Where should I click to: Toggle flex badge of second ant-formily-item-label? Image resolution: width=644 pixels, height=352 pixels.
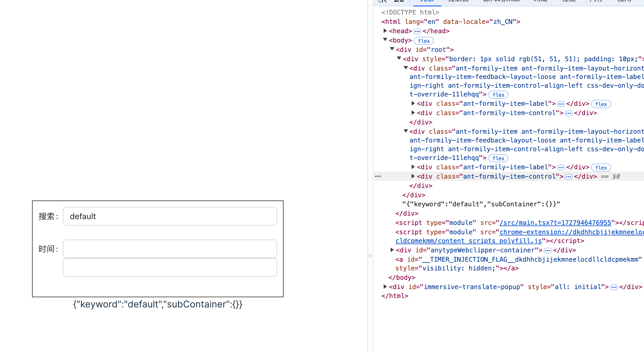pyautogui.click(x=601, y=168)
